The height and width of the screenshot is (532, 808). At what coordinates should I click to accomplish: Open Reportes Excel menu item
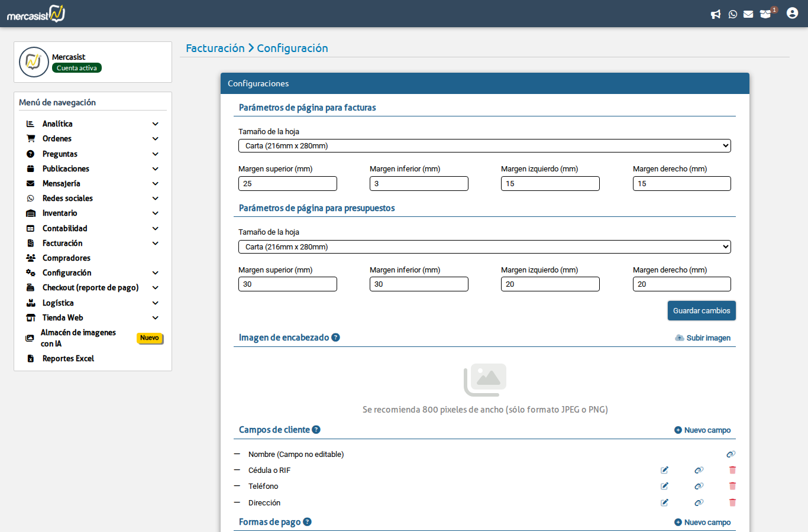[x=68, y=358]
